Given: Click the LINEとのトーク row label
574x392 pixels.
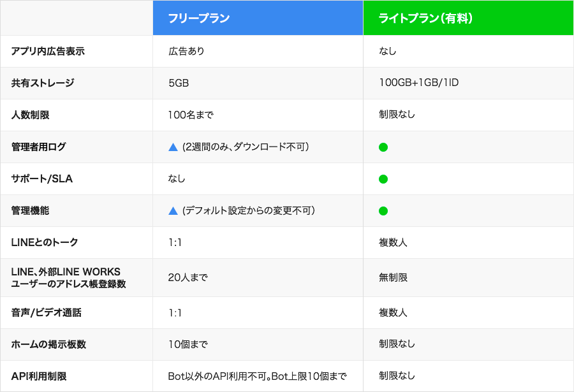Looking at the screenshot, I should click(x=45, y=242).
